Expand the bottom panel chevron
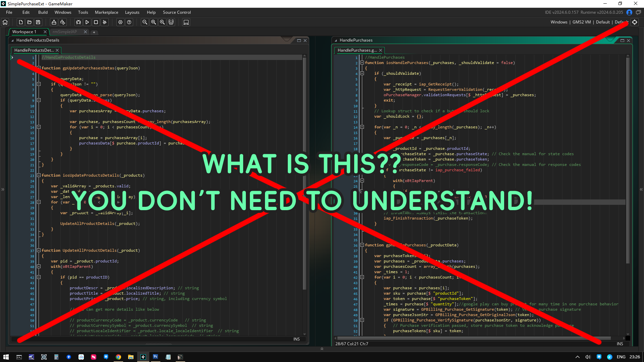The image size is (644, 362). (322, 349)
